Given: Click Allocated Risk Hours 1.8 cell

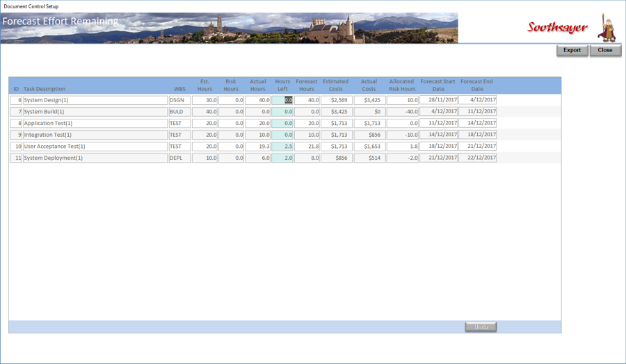Looking at the screenshot, I should tap(403, 147).
